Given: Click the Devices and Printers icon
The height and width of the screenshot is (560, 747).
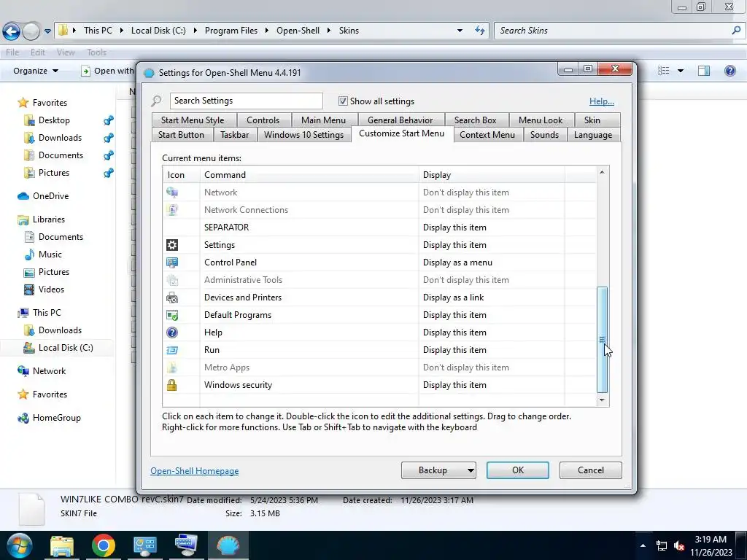Looking at the screenshot, I should click(172, 297).
